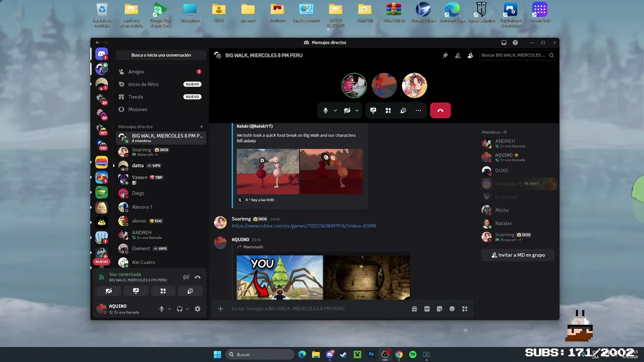This screenshot has width=644, height=362.
Task: Open the emoji picker
Action: click(x=452, y=309)
